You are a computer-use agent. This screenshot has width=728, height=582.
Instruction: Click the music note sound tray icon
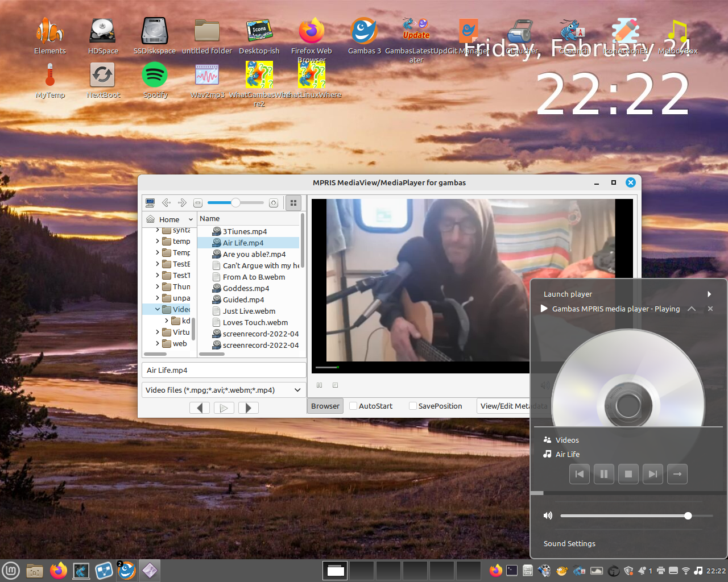click(x=698, y=571)
